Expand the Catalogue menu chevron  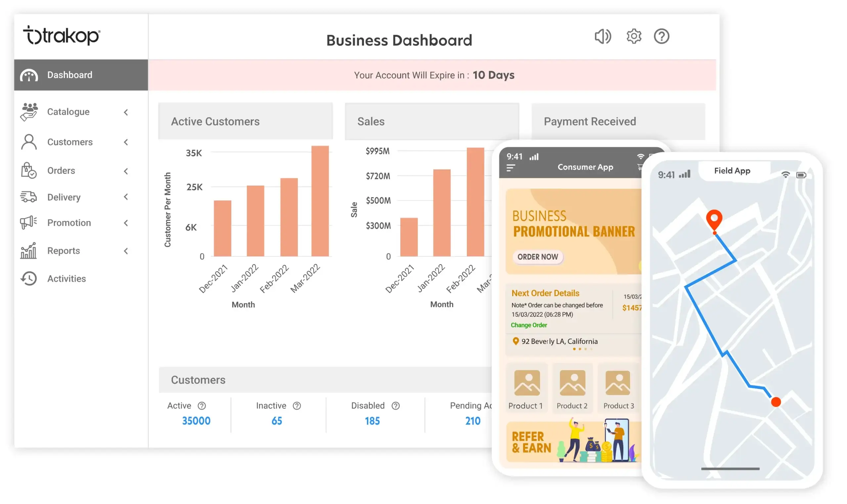tap(126, 112)
